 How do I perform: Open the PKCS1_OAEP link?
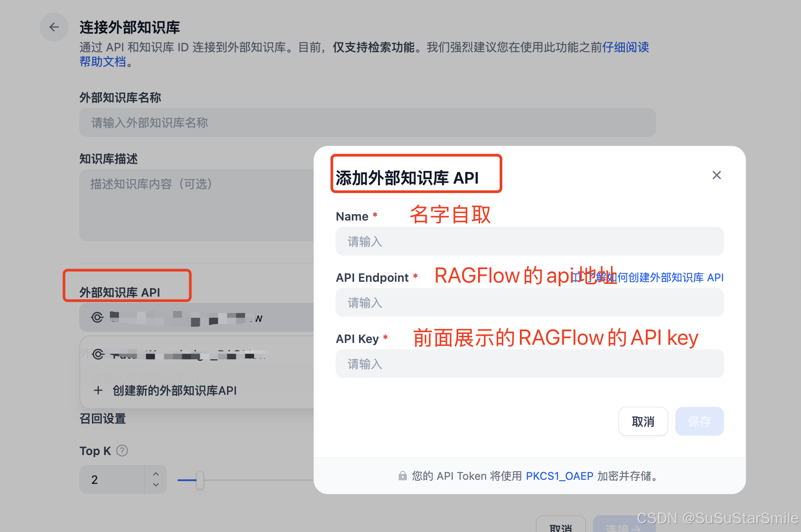click(x=560, y=476)
